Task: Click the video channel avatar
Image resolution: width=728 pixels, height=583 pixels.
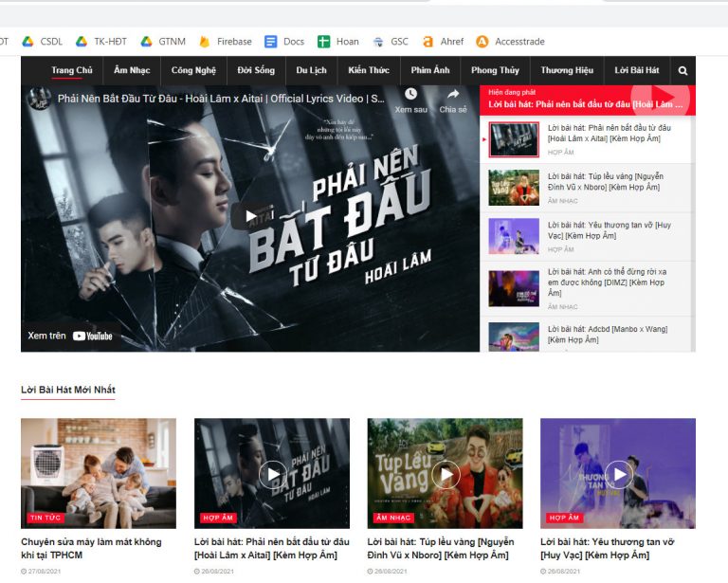Action: click(39, 99)
